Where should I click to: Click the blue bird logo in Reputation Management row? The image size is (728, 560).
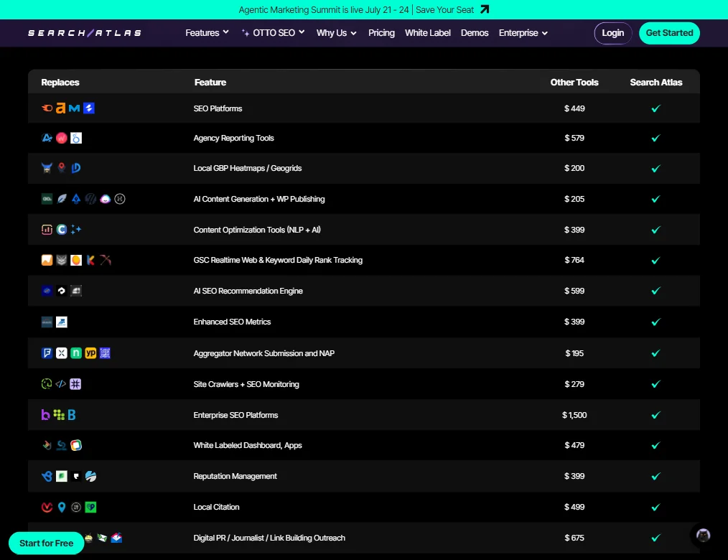pyautogui.click(x=47, y=476)
